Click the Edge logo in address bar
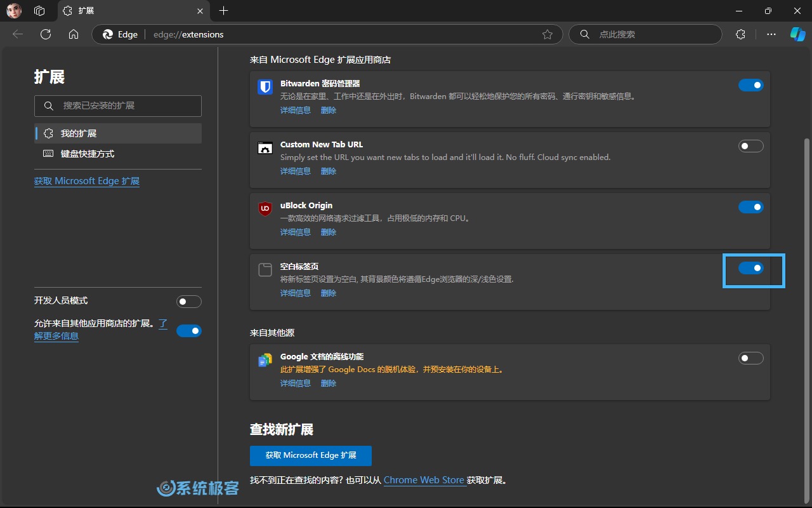The image size is (812, 508). tap(108, 34)
